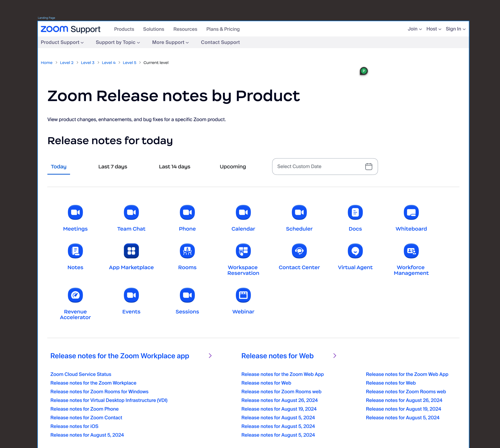Click the Select Custom Date field
This screenshot has height=448, width=500.
(x=318, y=166)
